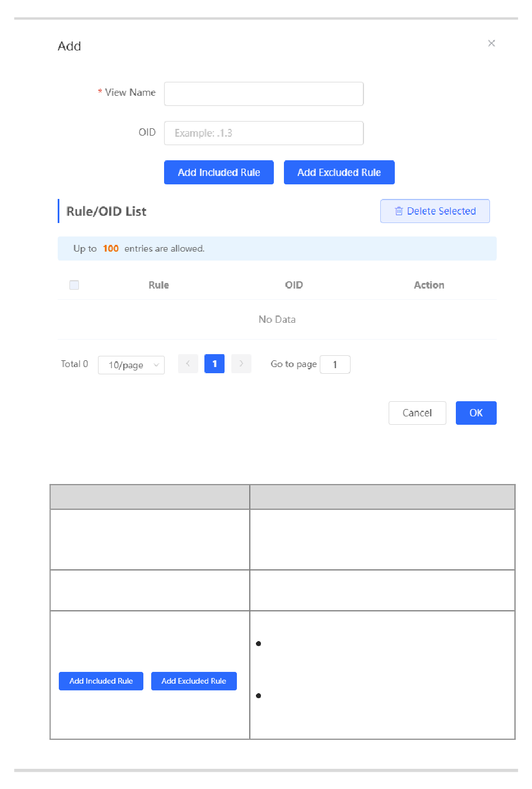Click the Delete Selected button label
The image size is (532, 789).
pos(441,211)
